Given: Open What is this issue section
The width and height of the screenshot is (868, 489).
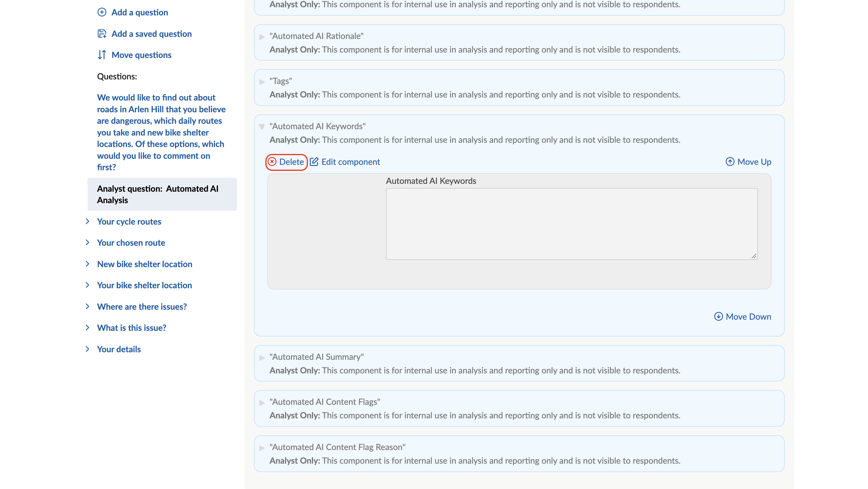Looking at the screenshot, I should coord(131,328).
